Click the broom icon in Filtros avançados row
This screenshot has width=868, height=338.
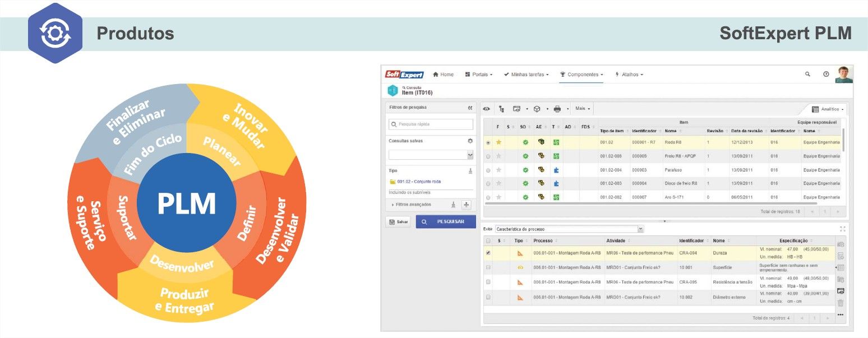click(x=453, y=205)
